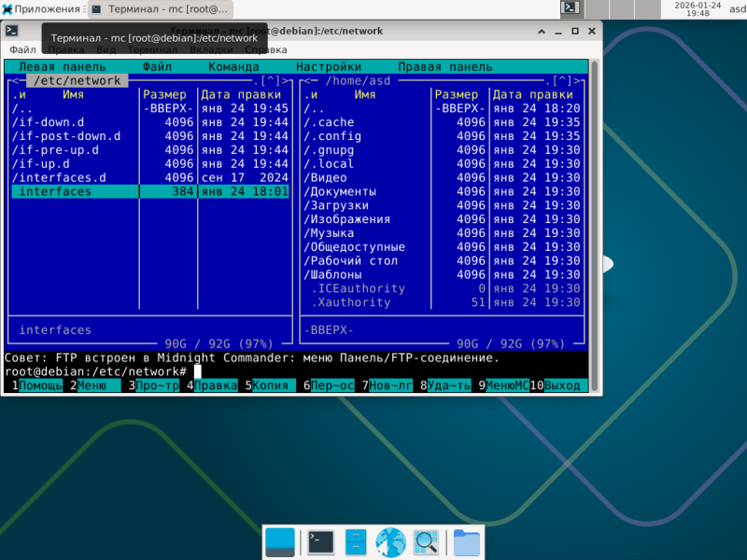Screen dimensions: 747x560
Task: Open the Настройки menu in Midnight Commander
Action: click(x=329, y=66)
